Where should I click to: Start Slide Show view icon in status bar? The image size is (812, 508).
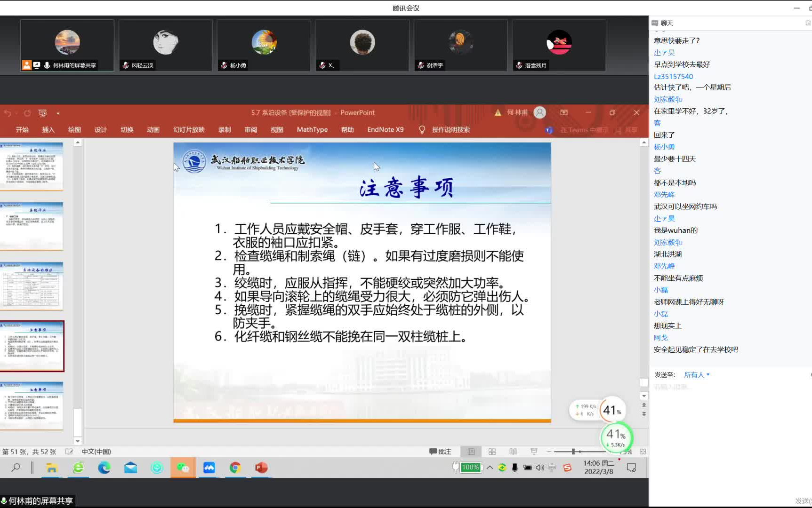[534, 452]
